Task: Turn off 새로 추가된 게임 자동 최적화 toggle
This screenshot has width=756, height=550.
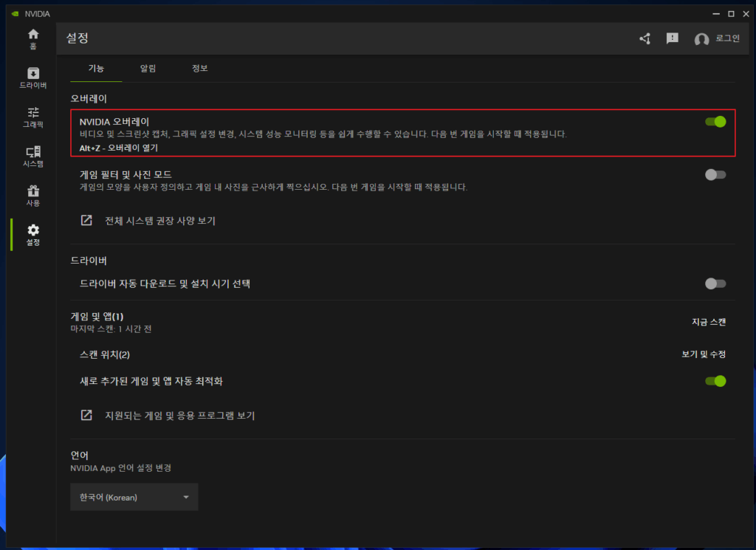Action: (715, 381)
